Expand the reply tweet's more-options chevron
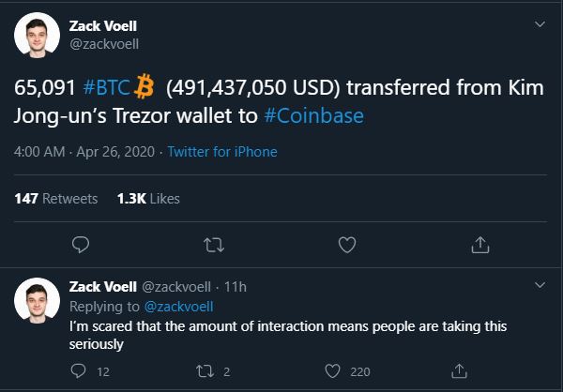The height and width of the screenshot is (392, 563). pos(540,284)
